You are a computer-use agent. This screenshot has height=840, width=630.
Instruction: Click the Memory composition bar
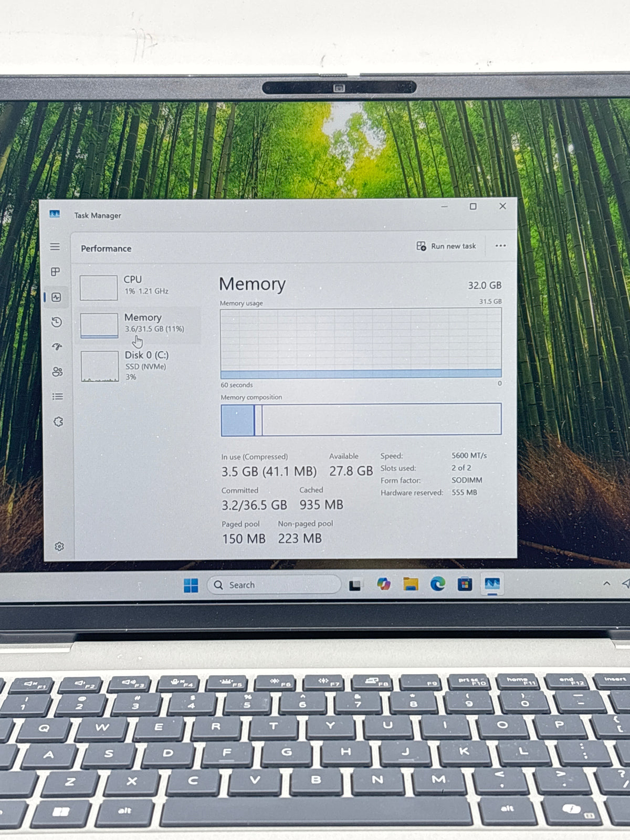[x=361, y=419]
